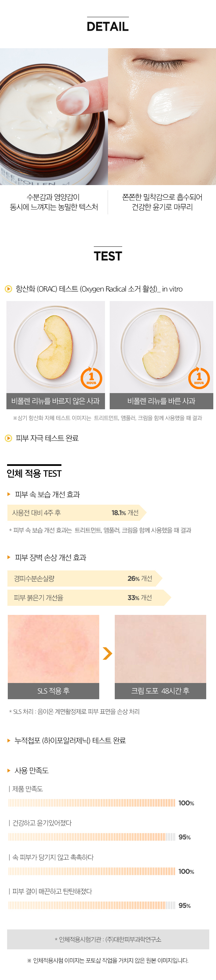The height and width of the screenshot is (980, 216).
Task: Click the 경피수분손실량 26% 개선 banner
Action: (85, 578)
